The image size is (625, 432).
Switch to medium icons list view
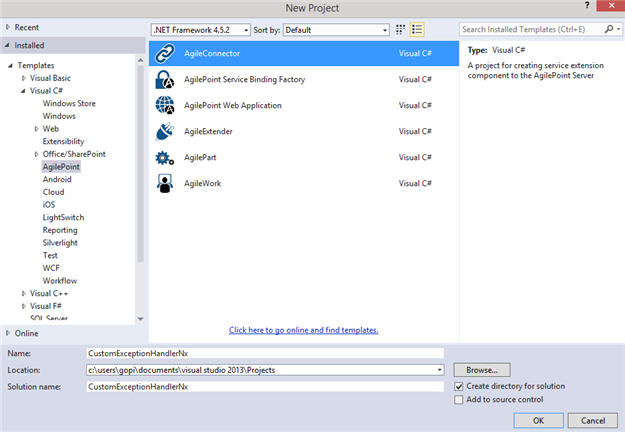pyautogui.click(x=417, y=29)
